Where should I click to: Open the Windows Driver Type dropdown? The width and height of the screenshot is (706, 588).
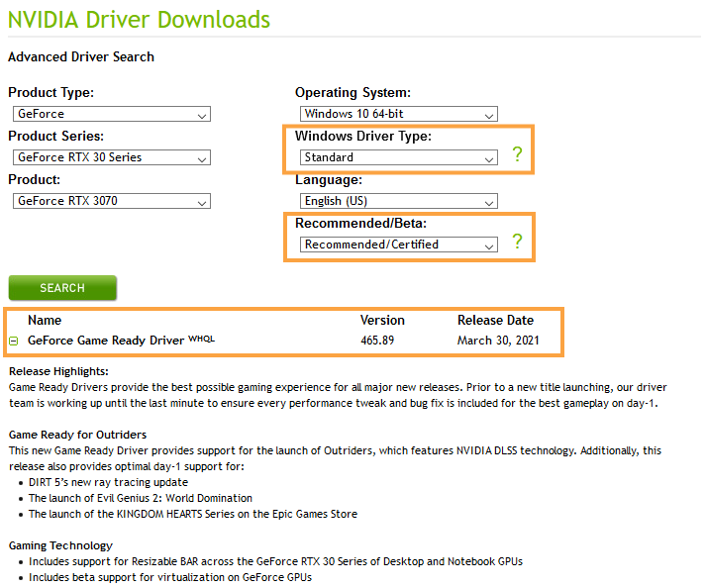[399, 157]
